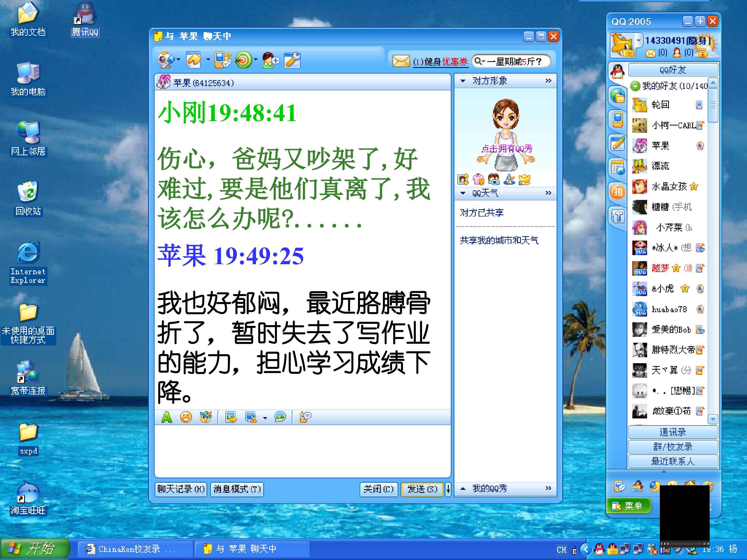
Task: Open the green 菜单 menu button
Action: (x=629, y=506)
